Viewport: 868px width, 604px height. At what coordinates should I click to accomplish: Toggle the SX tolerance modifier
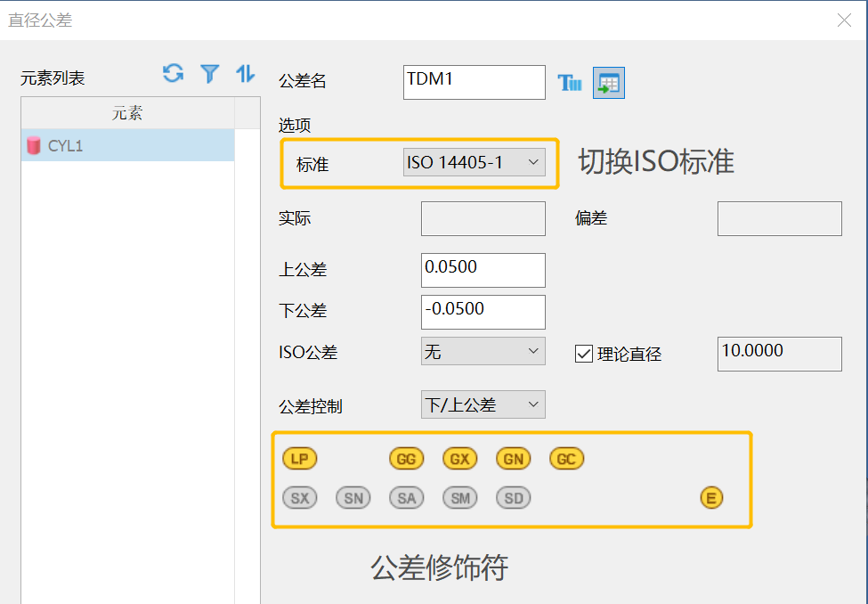(x=300, y=497)
